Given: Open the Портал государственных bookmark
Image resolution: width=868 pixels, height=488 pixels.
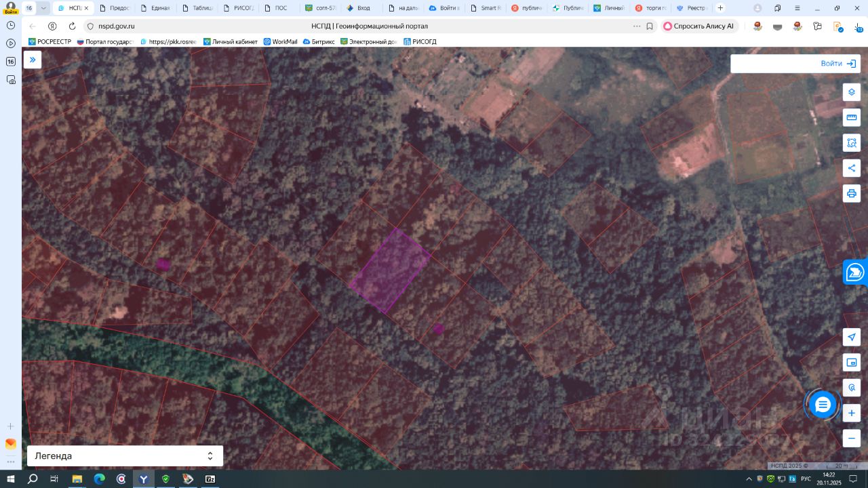Looking at the screenshot, I should coord(104,41).
